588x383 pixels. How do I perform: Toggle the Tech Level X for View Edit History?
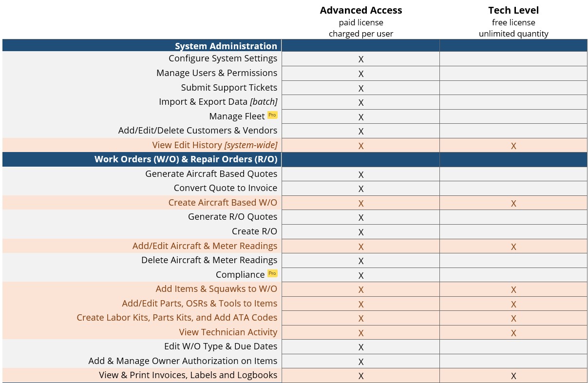pyautogui.click(x=513, y=146)
